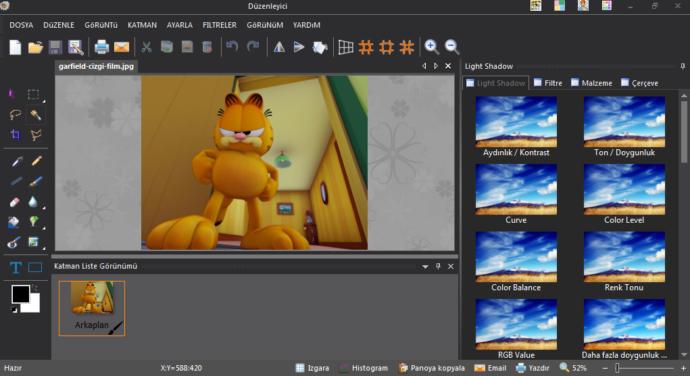Select the paint brush tool
690x376 pixels.
[x=36, y=181]
